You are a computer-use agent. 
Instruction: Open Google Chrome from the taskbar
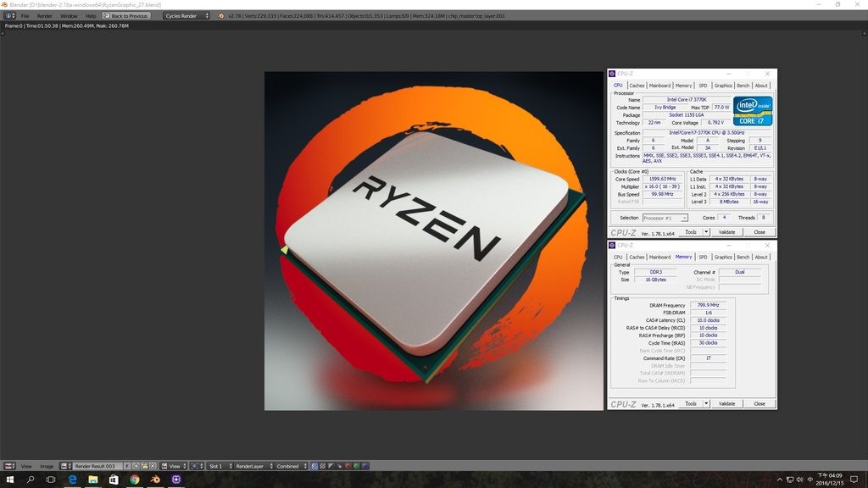[x=135, y=480]
